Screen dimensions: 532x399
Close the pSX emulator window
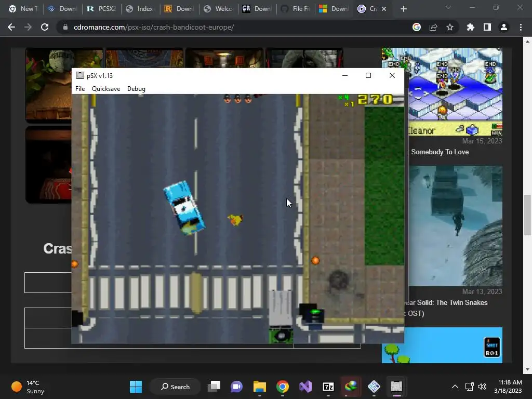click(392, 75)
